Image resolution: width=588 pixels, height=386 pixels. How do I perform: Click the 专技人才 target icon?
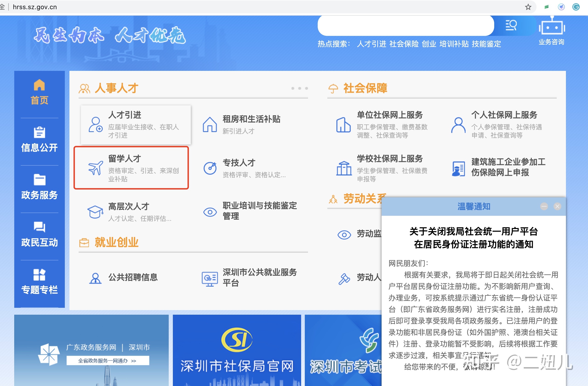coord(210,168)
